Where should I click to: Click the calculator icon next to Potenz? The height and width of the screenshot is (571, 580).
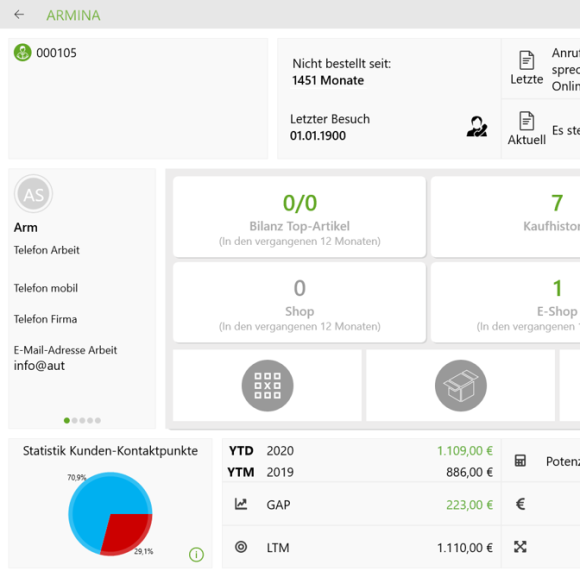point(520,461)
